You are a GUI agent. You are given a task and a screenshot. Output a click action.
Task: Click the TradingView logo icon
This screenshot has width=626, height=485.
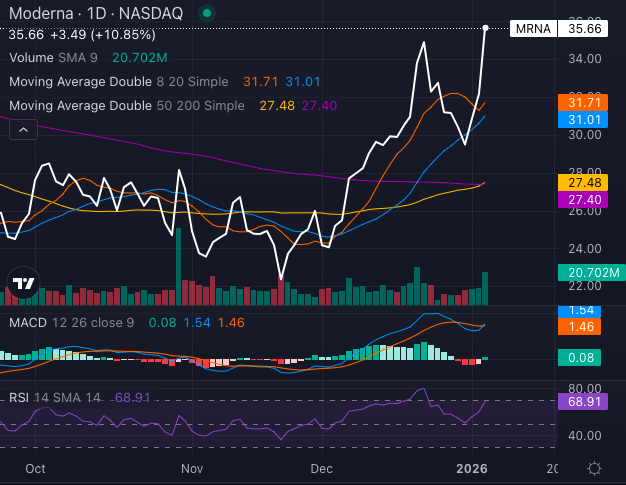click(23, 281)
